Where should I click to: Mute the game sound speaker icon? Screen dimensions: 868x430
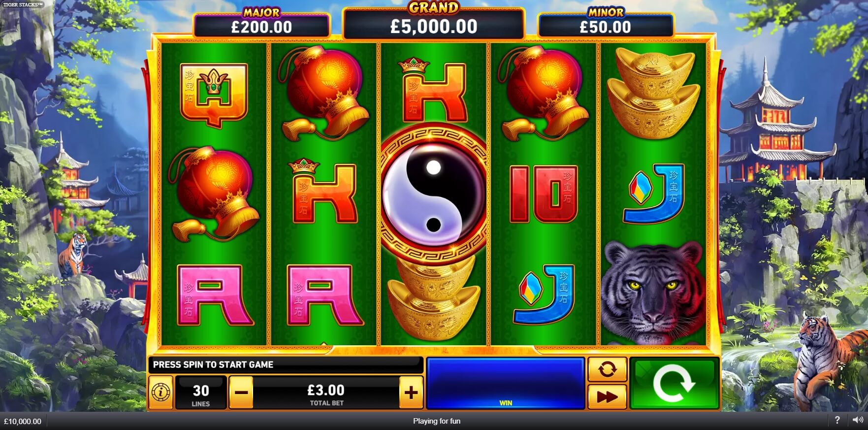(x=857, y=420)
